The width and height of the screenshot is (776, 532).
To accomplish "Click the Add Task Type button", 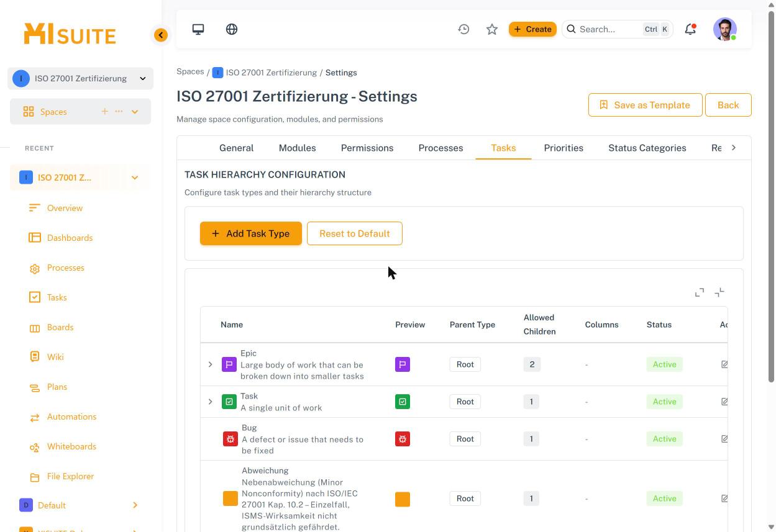I will pyautogui.click(x=251, y=233).
